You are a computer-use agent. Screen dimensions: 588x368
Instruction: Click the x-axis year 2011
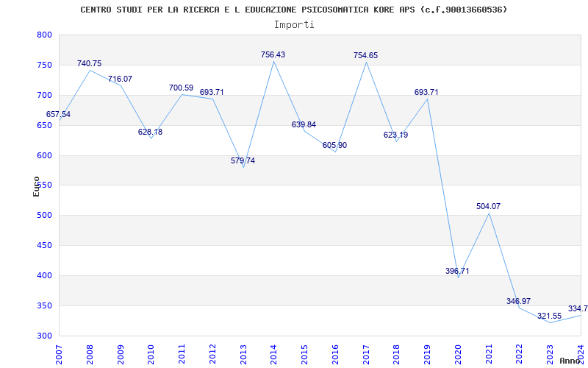click(x=182, y=354)
